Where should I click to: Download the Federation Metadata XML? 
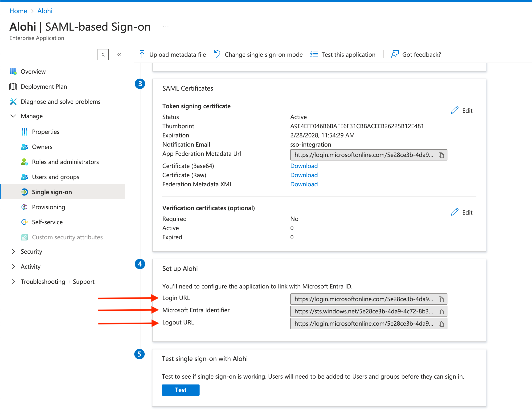(x=304, y=184)
